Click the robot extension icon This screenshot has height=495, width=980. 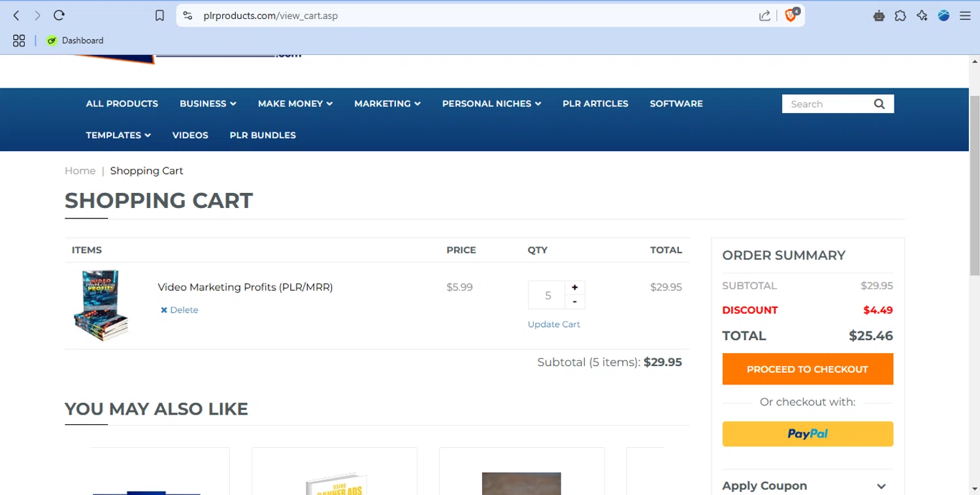coord(879,16)
